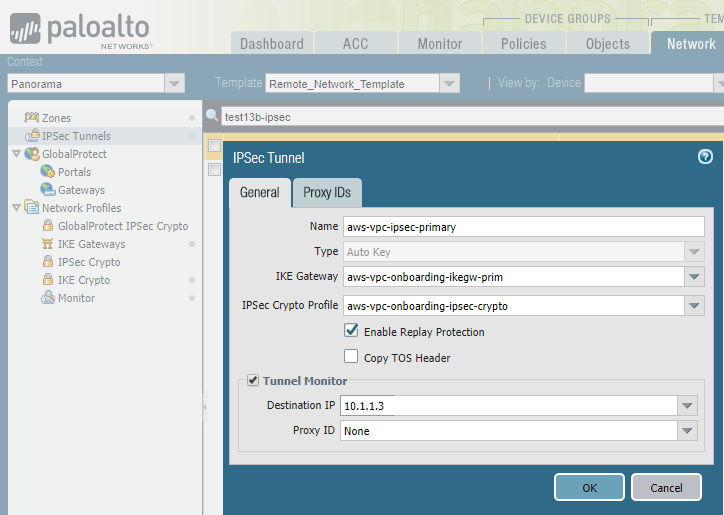
Task: Open the Template dropdown arrow
Action: [x=449, y=84]
